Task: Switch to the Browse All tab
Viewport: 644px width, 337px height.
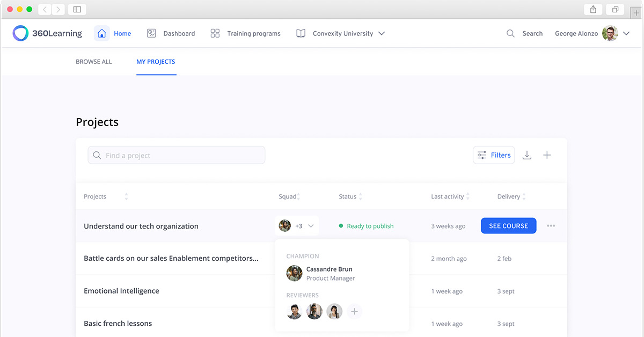Action: [94, 62]
